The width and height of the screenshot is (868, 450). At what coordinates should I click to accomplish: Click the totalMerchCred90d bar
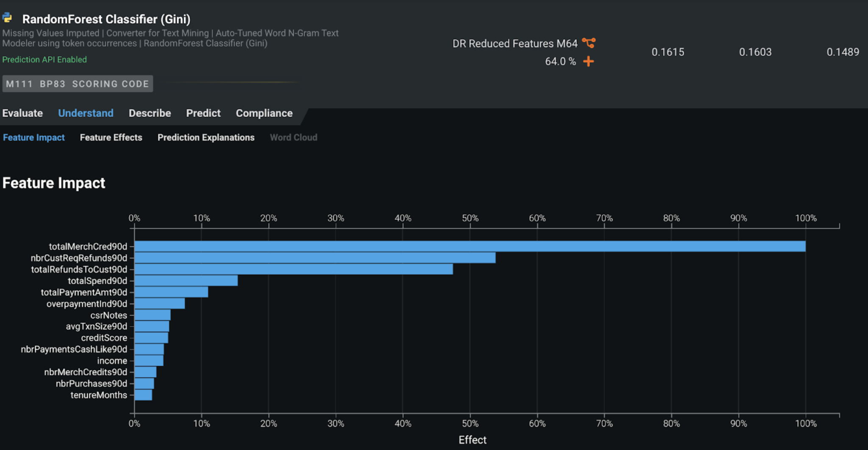click(x=470, y=246)
